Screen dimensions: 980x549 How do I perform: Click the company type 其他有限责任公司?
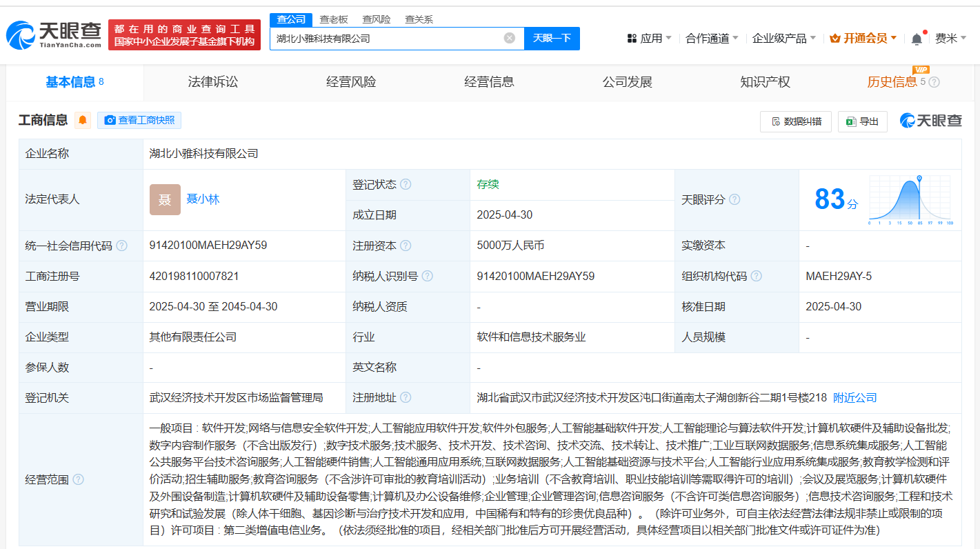click(x=193, y=337)
